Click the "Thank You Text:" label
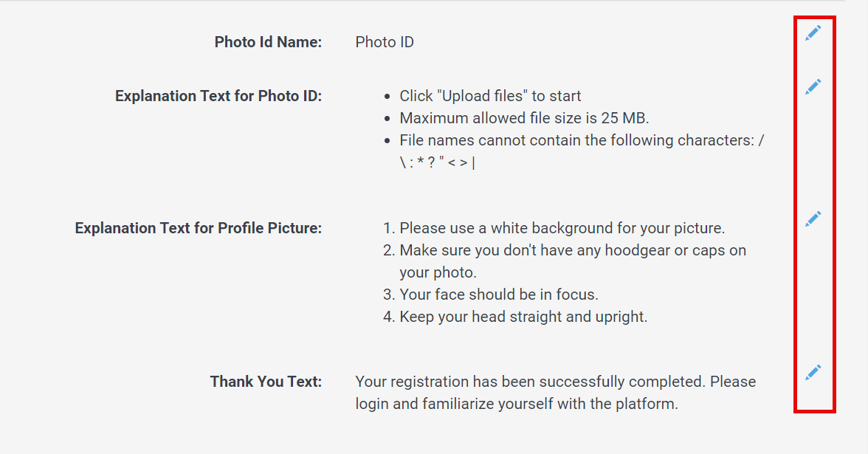Viewport: 868px width, 454px height. [266, 382]
